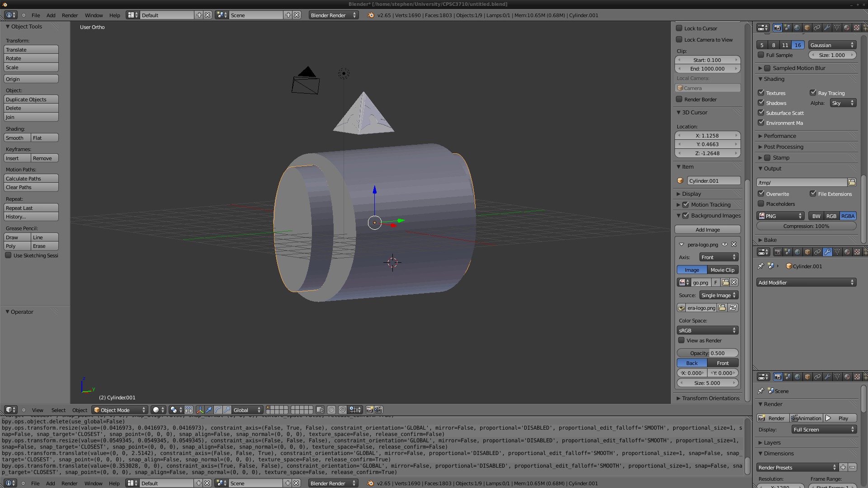
Task: Enable Render Border checkbox
Action: point(679,99)
